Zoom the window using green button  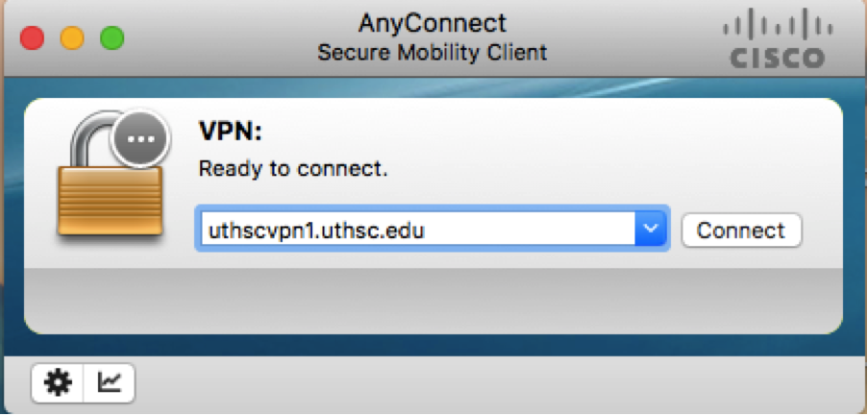click(x=112, y=38)
